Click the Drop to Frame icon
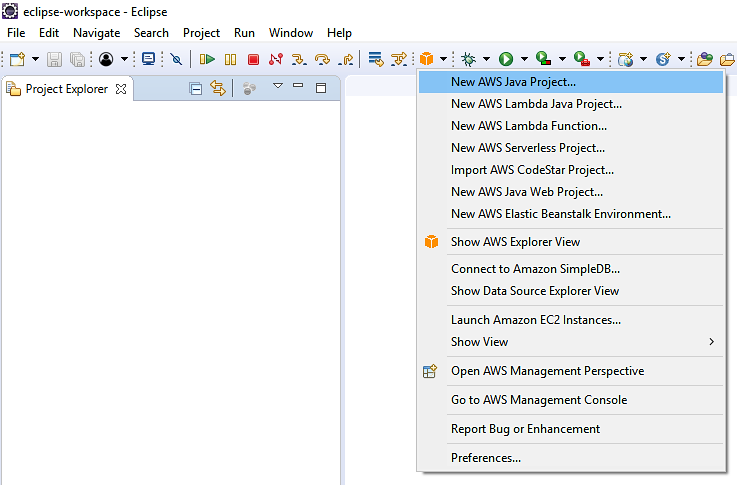The image size is (737, 485). (x=376, y=59)
